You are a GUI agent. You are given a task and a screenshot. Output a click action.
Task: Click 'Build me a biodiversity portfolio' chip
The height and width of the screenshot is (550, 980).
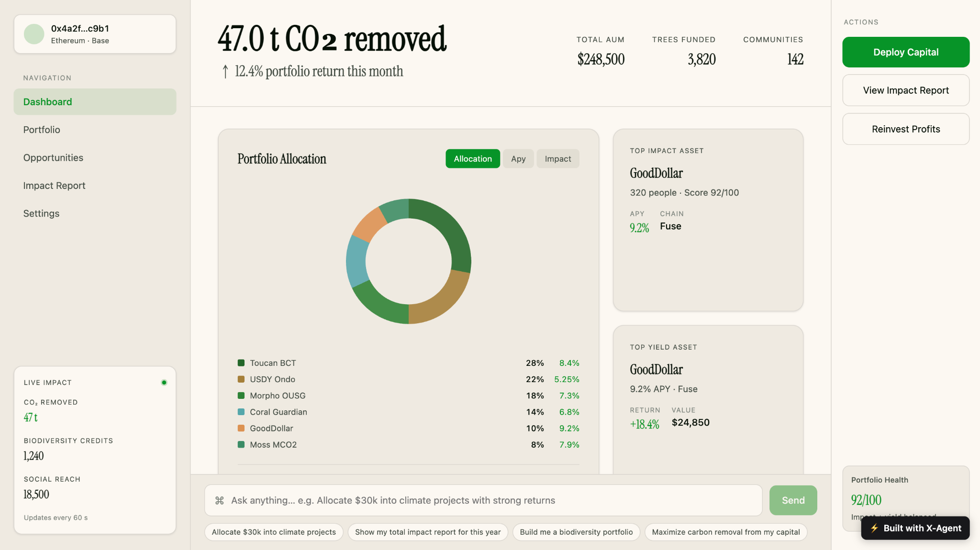coord(576,532)
